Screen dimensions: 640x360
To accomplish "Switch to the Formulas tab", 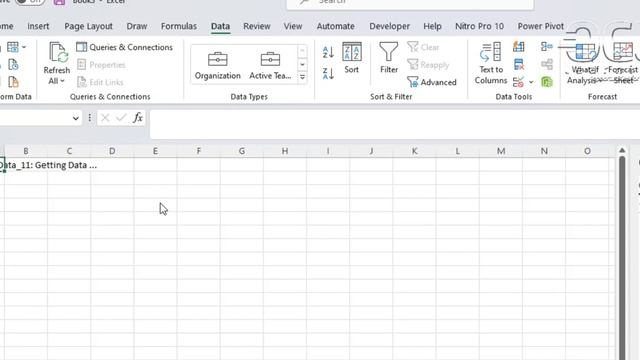I will pos(178,26).
